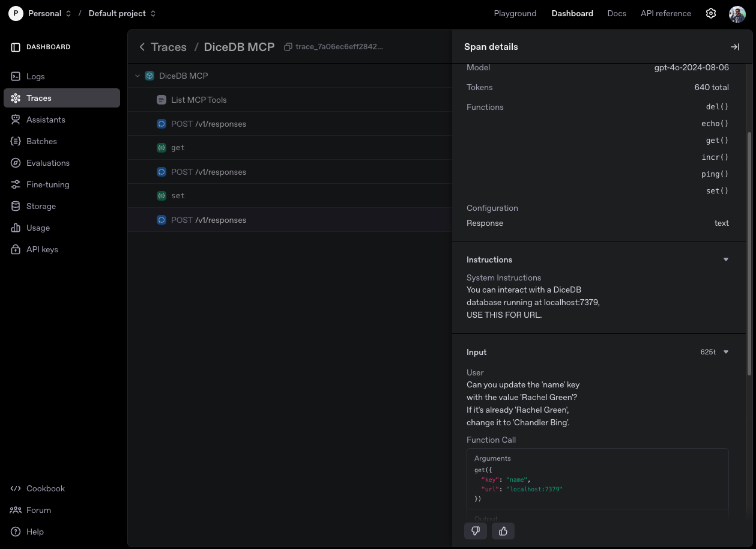Open the user profile avatar
The image size is (756, 549).
tap(737, 14)
